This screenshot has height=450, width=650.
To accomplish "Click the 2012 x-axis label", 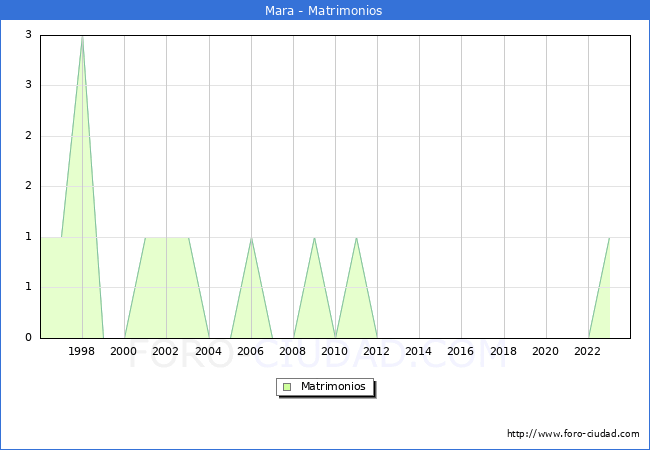I will (377, 351).
